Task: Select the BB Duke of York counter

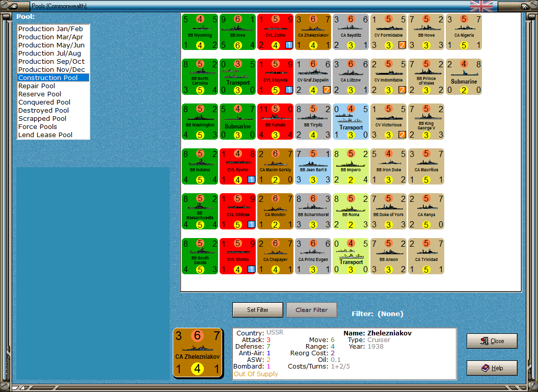Action: coord(389,212)
